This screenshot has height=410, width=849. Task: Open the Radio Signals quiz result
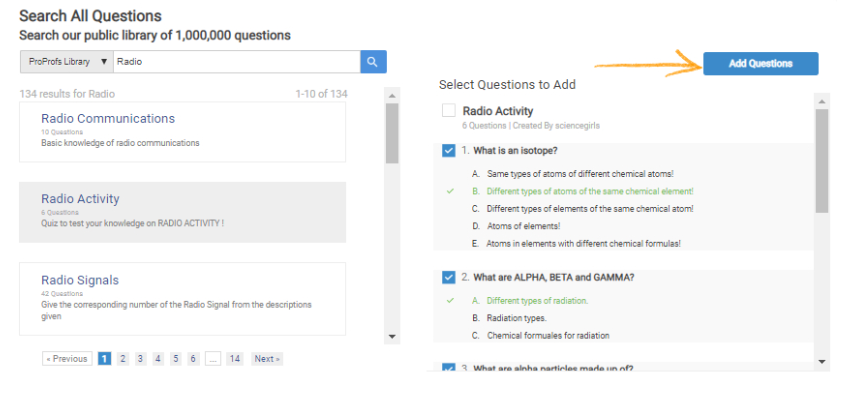[x=80, y=280]
